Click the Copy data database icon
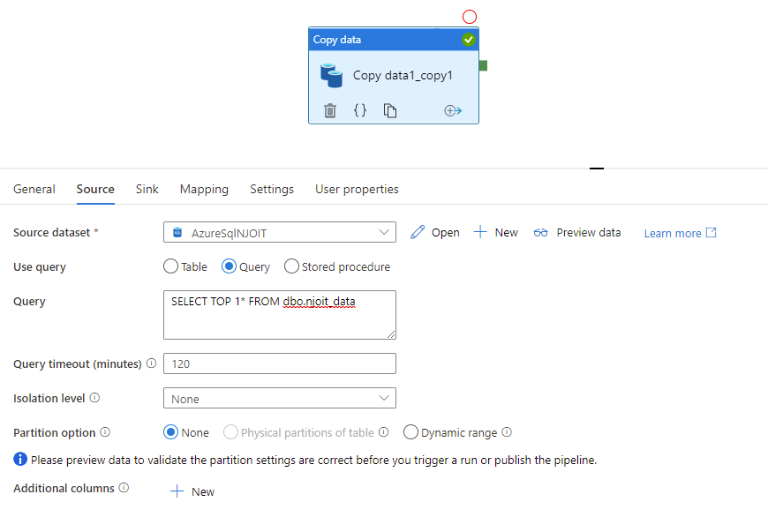The height and width of the screenshot is (532, 768). point(332,75)
